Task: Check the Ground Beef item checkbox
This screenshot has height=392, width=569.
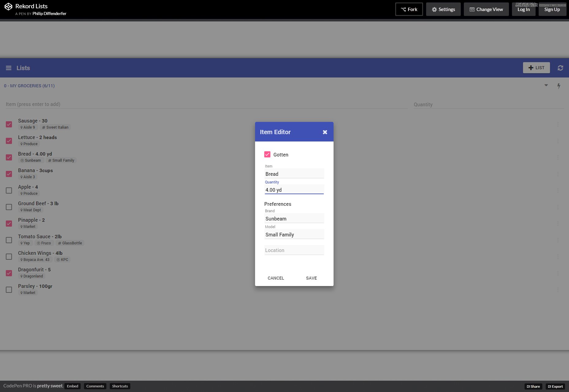Action: pos(9,207)
